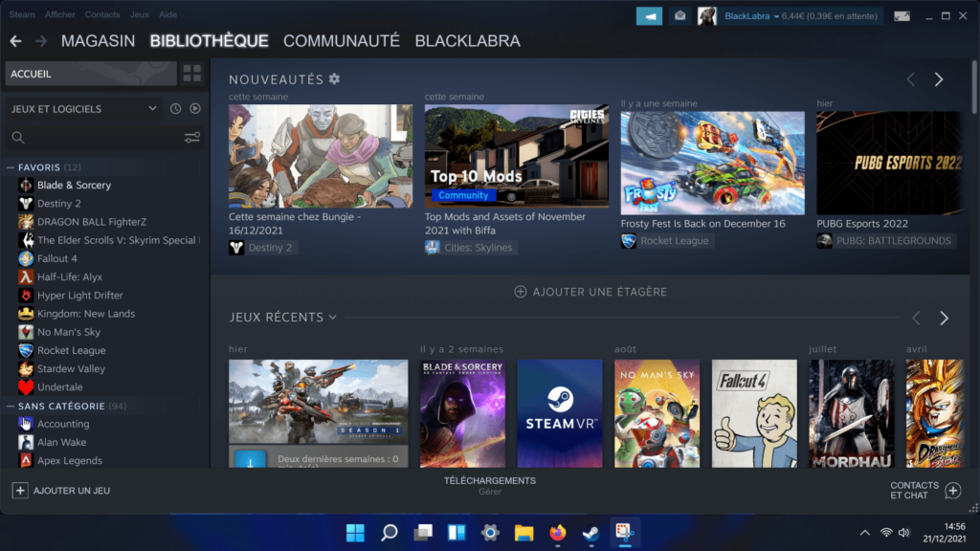Open the Jeux menu

[x=140, y=14]
